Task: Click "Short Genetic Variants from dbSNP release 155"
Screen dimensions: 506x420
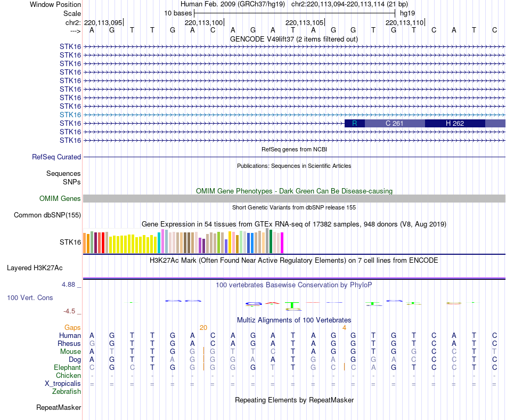Action: pyautogui.click(x=294, y=207)
